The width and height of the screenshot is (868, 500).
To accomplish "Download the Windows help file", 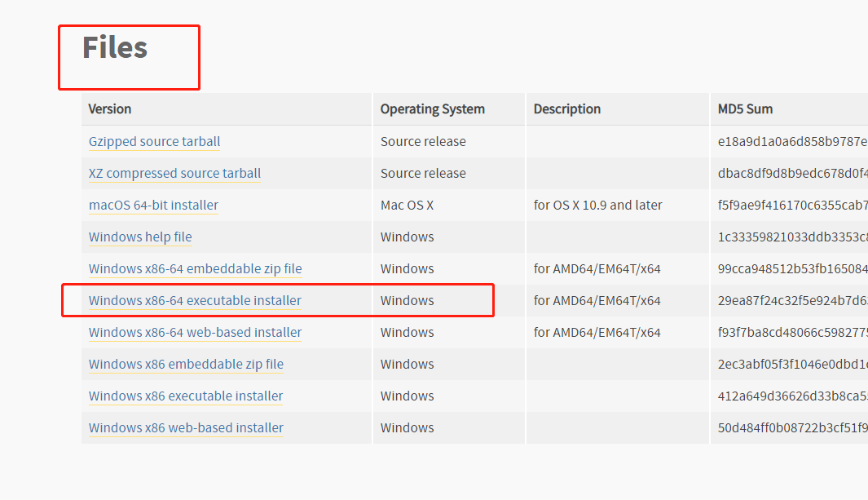I will pyautogui.click(x=140, y=237).
